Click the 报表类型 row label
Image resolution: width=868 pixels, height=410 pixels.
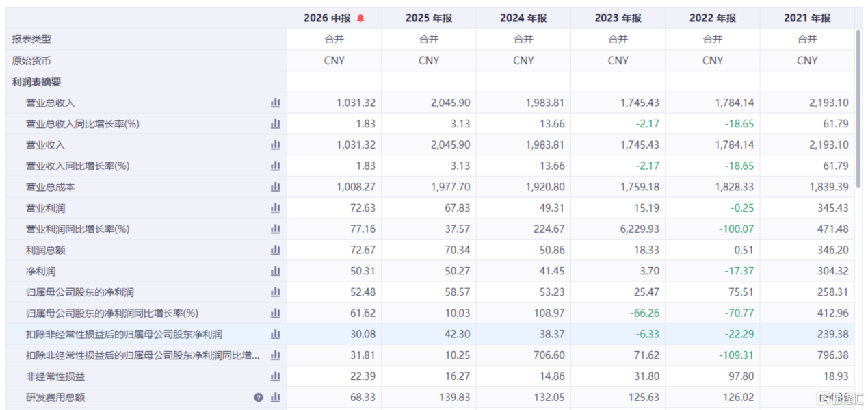(31, 40)
